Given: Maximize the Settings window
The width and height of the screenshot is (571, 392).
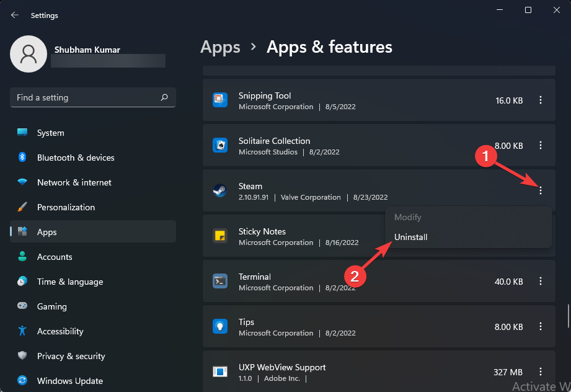Looking at the screenshot, I should pos(528,10).
